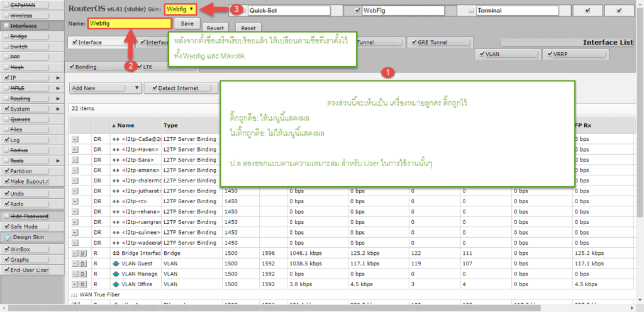Toggle the WebFig checkbox at top
This screenshot has width=644, height=312.
[x=357, y=11]
